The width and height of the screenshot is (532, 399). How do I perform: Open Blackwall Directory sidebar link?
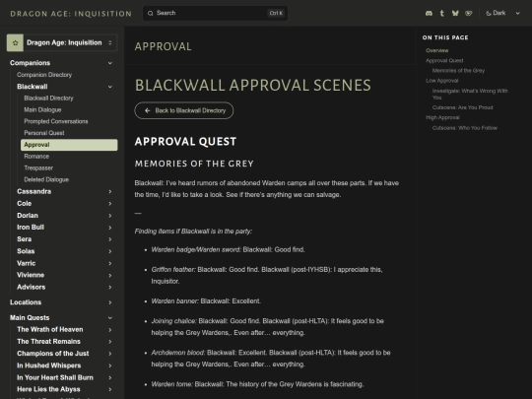point(48,99)
